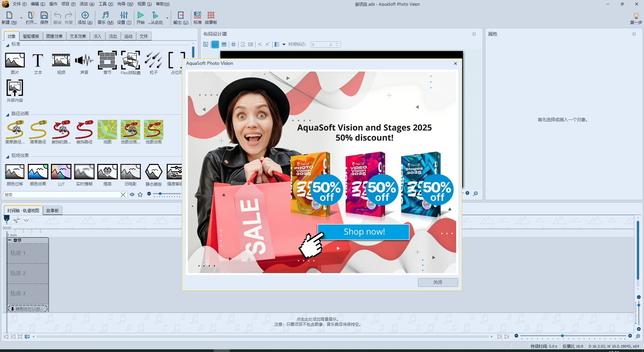Image resolution: width=644 pixels, height=352 pixels.
Task: Open the dropdown arrow next to 新建
Action: [21, 18]
